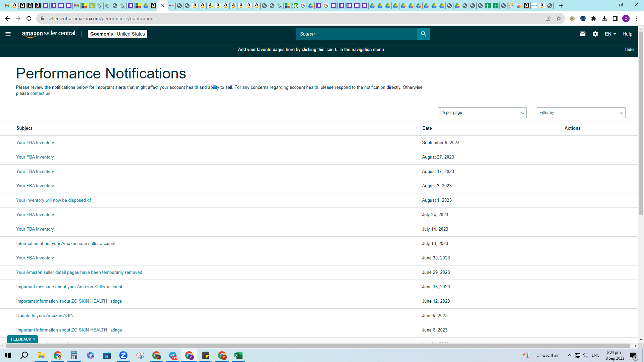Open Chrome's three-dot menu
The width and height of the screenshot is (644, 362).
point(637,18)
